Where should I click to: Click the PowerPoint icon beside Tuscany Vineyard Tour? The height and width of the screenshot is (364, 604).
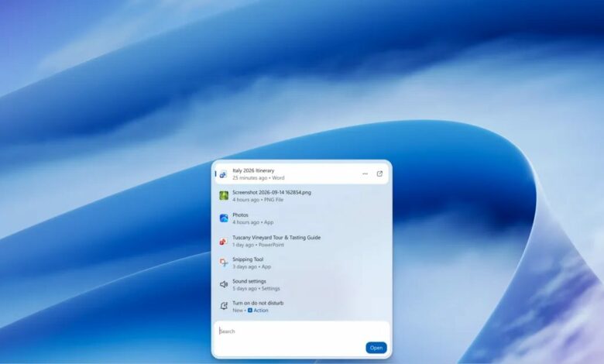pos(224,241)
